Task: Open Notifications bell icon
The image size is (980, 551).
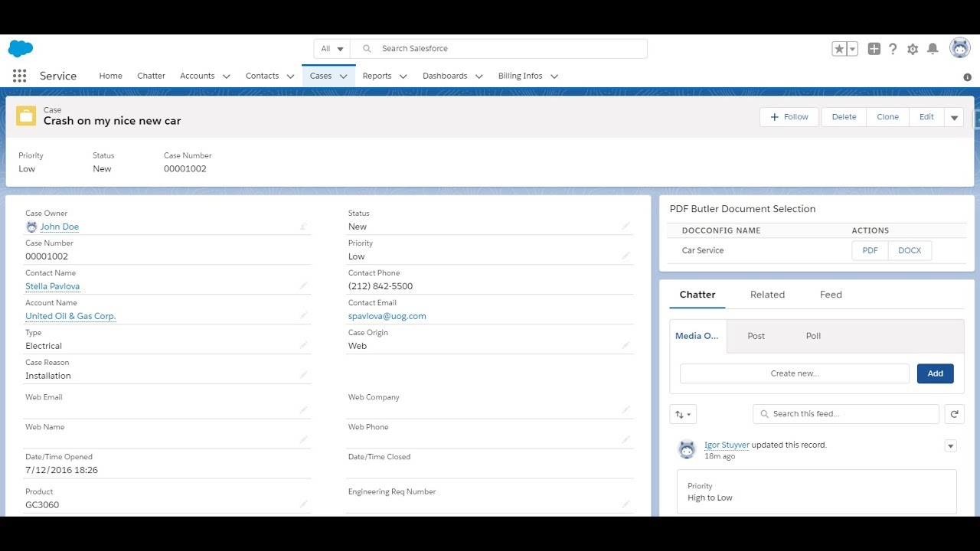Action: (x=933, y=49)
